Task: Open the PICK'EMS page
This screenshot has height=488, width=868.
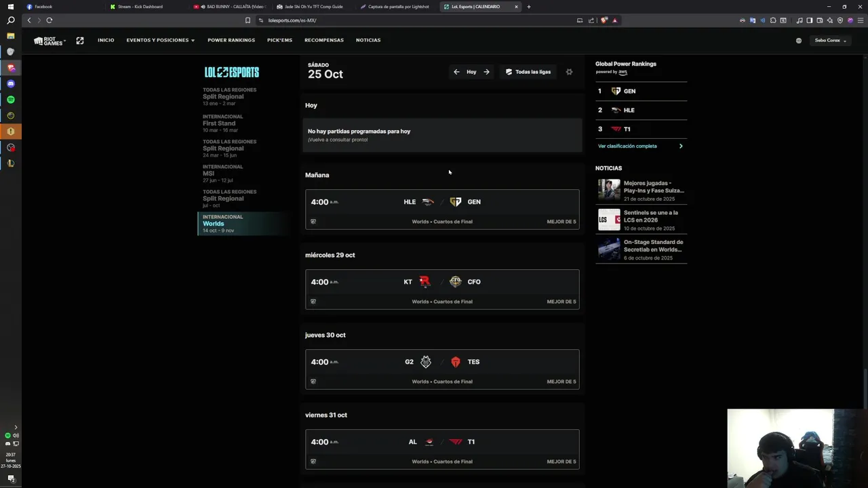Action: [279, 40]
